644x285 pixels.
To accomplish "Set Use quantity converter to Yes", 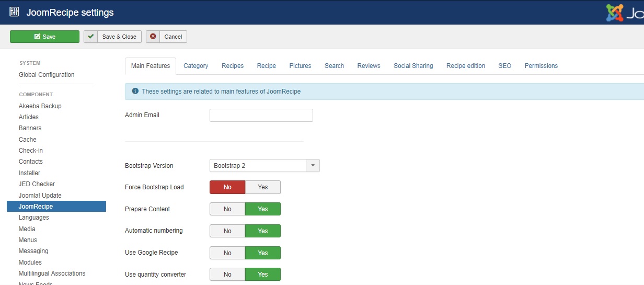I will coord(263,275).
